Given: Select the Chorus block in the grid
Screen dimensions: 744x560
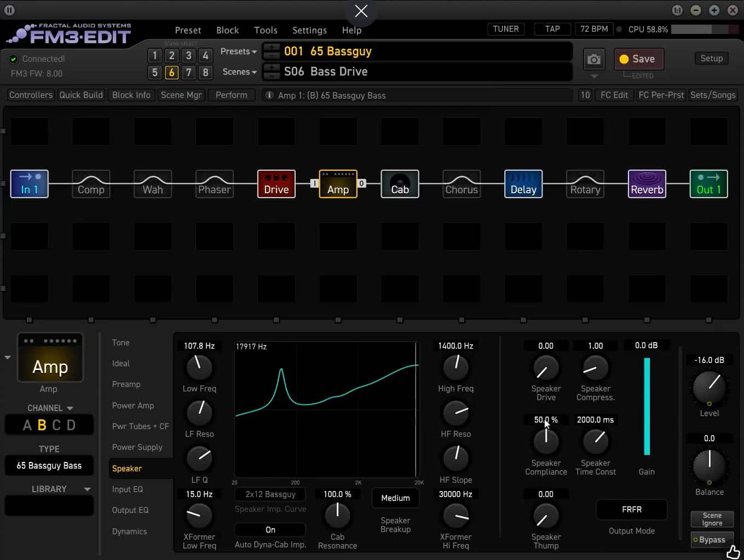Looking at the screenshot, I should coord(462,183).
